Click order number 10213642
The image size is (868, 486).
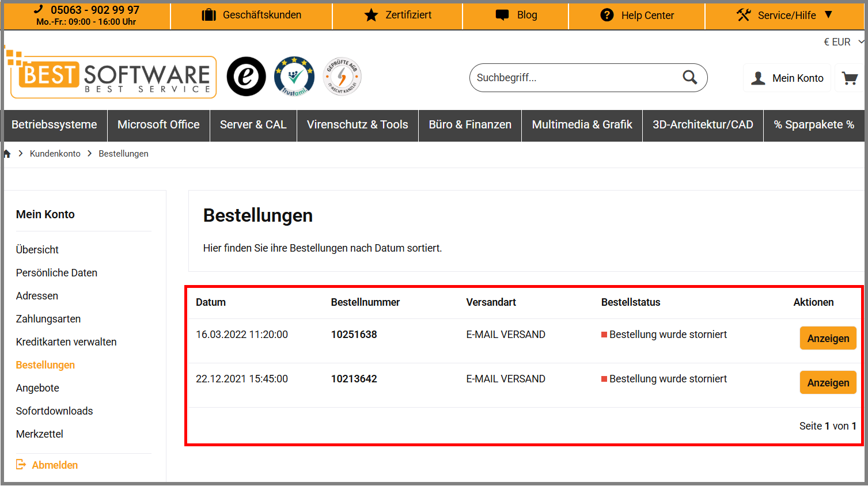354,379
